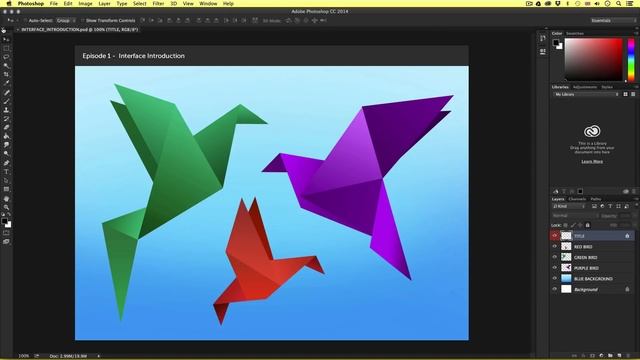Image resolution: width=640 pixels, height=360 pixels.
Task: Select the Rectangle shape tool
Action: click(6, 189)
